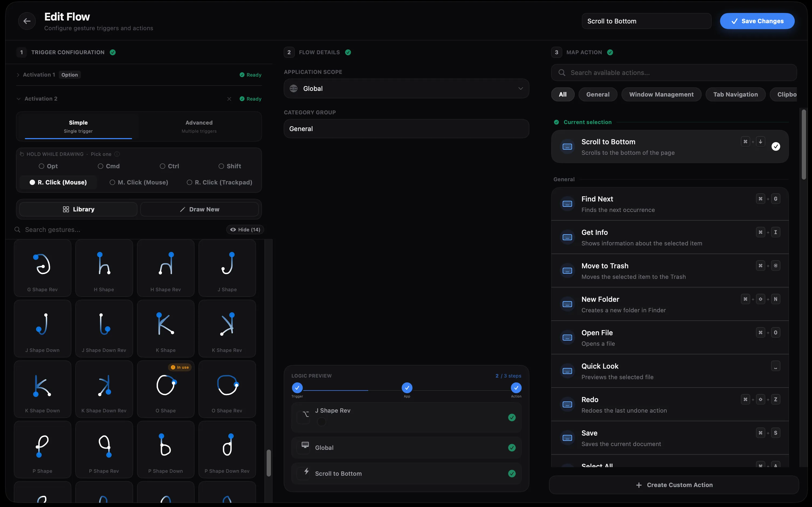This screenshot has width=812, height=507.
Task: Select the in-use O Shape gesture
Action: [166, 389]
